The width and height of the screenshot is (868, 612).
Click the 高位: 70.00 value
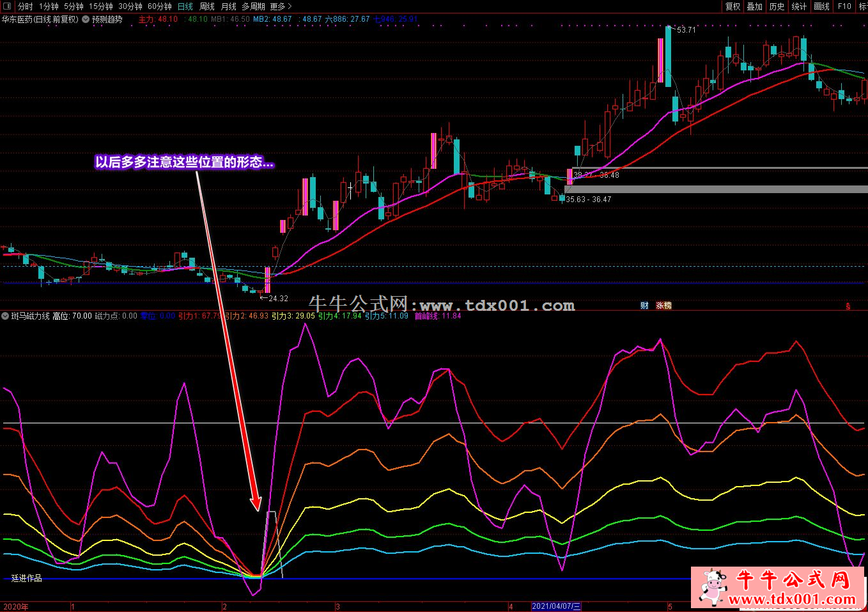point(72,316)
